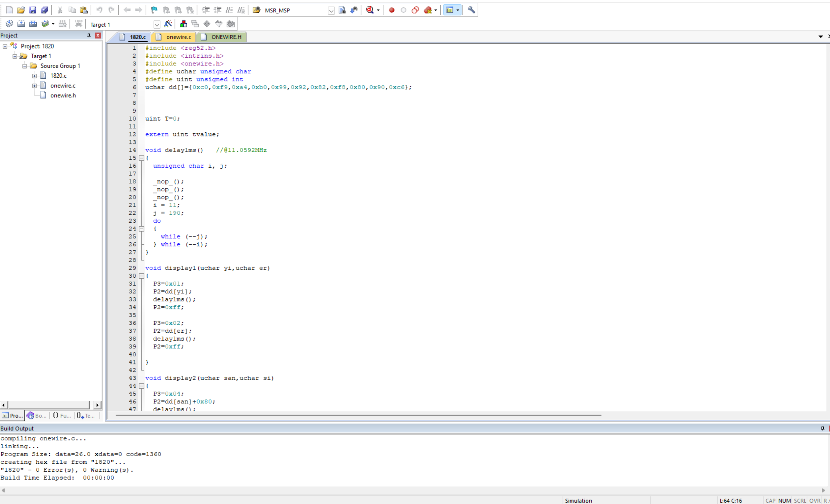The height and width of the screenshot is (504, 830).
Task: Toggle pin on Project panel
Action: tap(89, 35)
